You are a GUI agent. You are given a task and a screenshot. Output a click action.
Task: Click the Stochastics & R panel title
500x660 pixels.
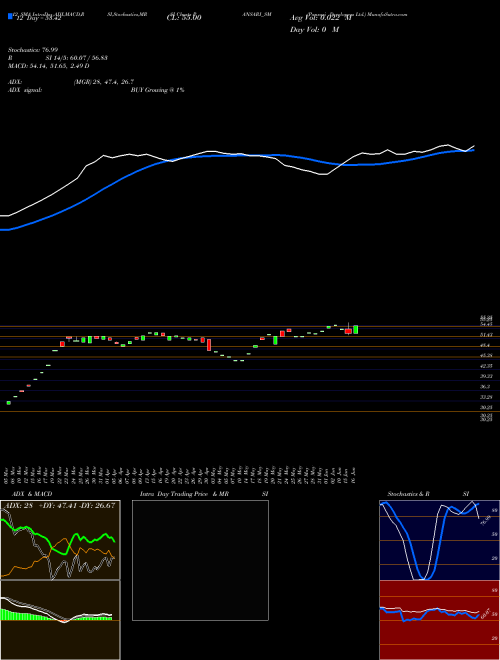pos(409,494)
